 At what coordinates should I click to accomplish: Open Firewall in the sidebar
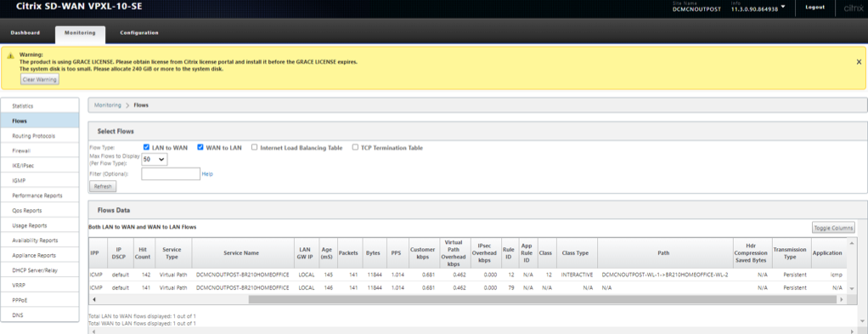point(40,150)
